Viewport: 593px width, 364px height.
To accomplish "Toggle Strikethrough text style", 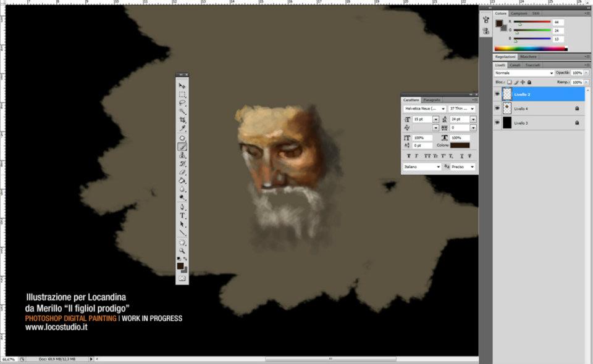I will (x=469, y=155).
